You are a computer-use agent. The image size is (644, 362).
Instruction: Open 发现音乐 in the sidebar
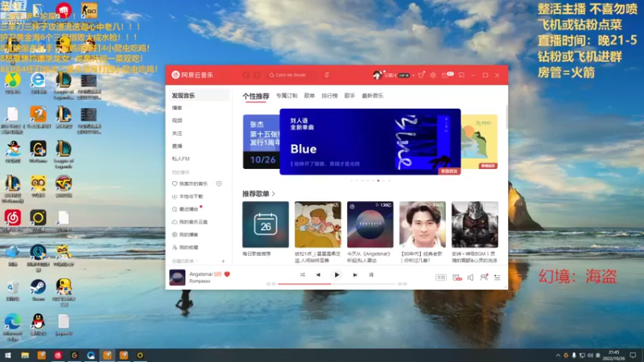(x=199, y=95)
